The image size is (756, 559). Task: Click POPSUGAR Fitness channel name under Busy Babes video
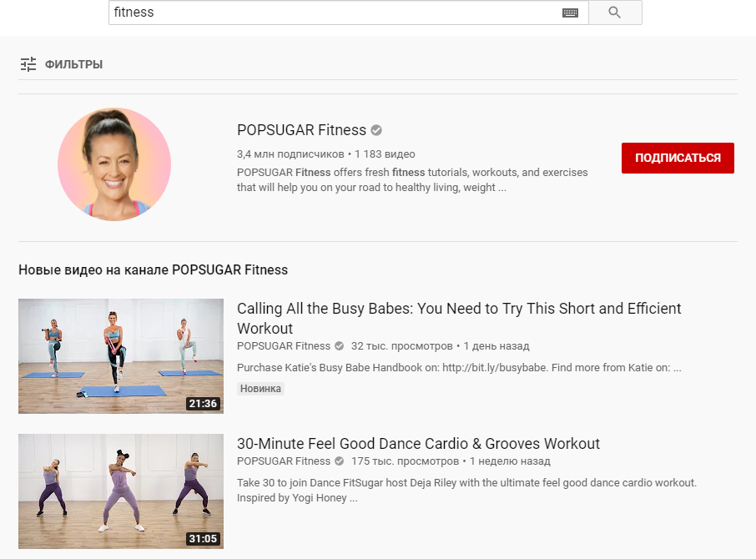[x=284, y=346]
